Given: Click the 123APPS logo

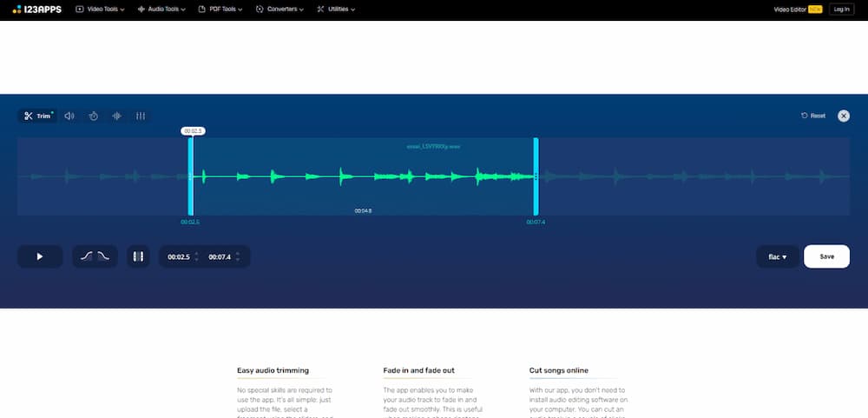Looking at the screenshot, I should tap(37, 9).
